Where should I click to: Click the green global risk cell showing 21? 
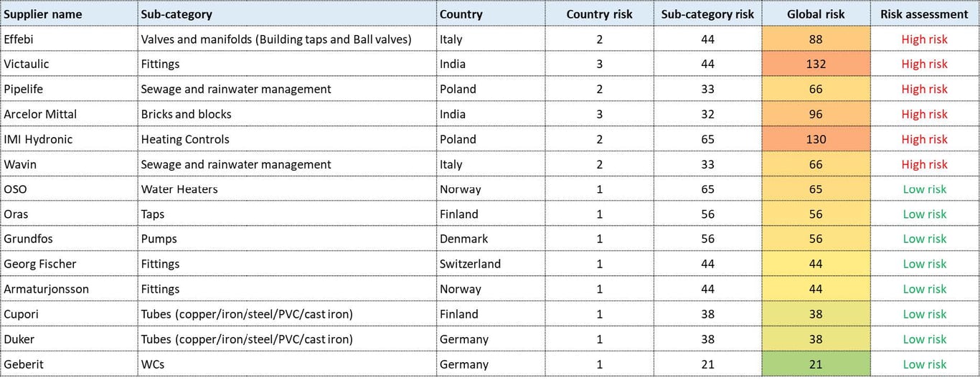(816, 364)
